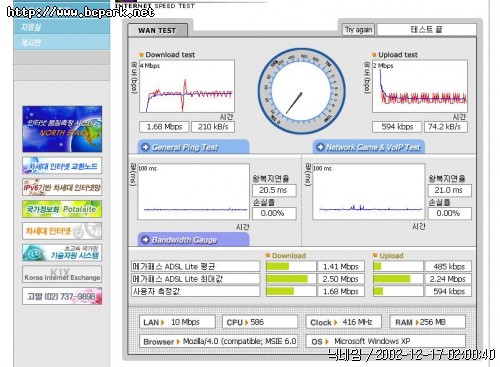The height and width of the screenshot is (367, 500).
Task: Select the 1.68 Mbps download result
Action: tap(164, 127)
